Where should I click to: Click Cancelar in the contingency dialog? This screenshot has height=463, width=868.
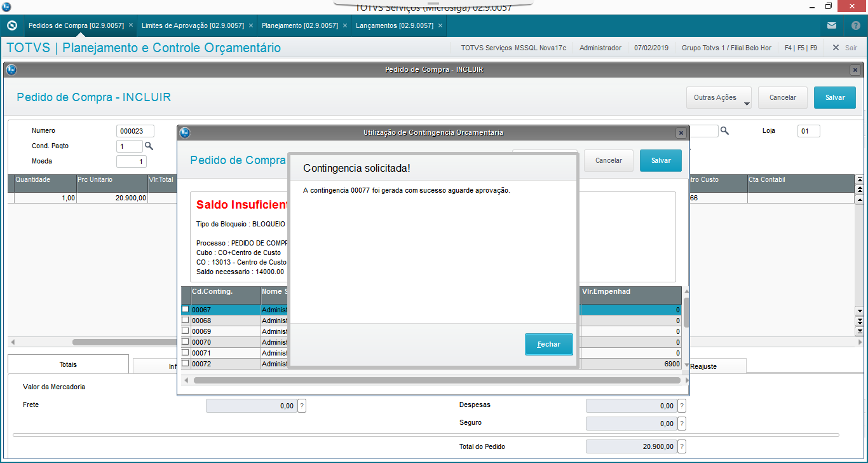[x=609, y=160]
